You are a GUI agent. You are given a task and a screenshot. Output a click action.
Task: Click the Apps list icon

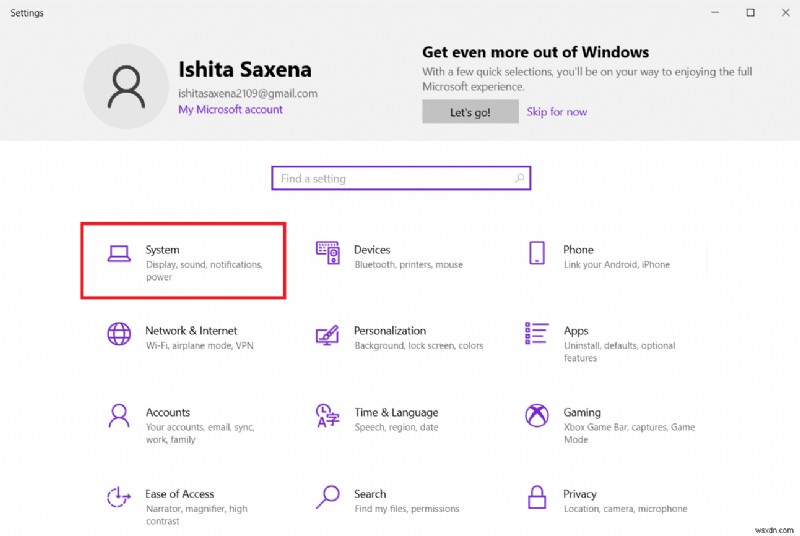pos(537,334)
